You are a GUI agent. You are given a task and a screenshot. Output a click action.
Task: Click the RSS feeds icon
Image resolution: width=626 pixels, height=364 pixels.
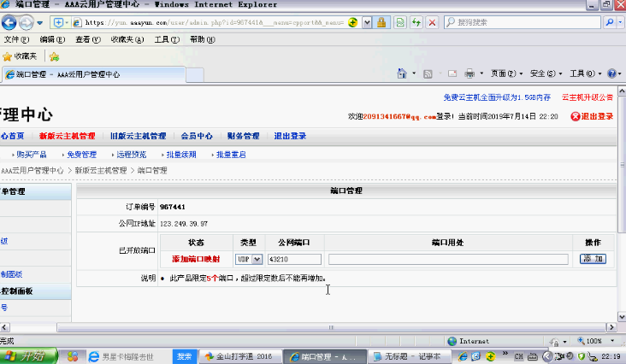coord(428,73)
